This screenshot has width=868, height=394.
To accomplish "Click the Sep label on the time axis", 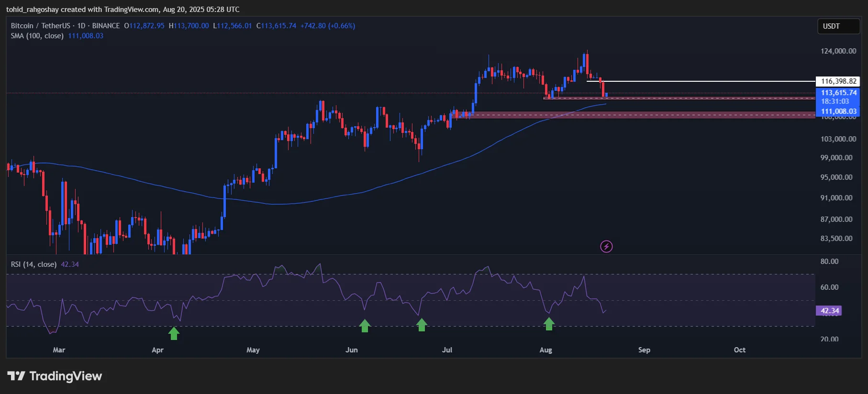I will coord(644,350).
